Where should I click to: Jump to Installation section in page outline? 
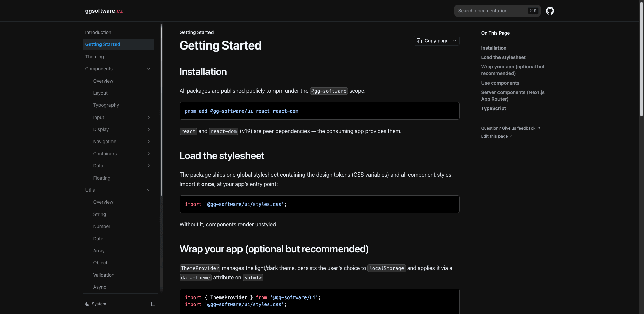click(x=493, y=48)
